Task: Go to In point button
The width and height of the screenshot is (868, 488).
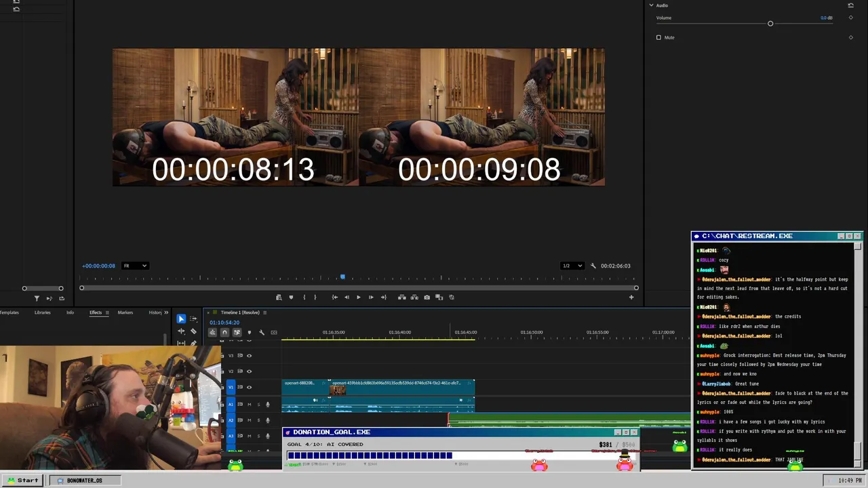Action: pyautogui.click(x=334, y=297)
